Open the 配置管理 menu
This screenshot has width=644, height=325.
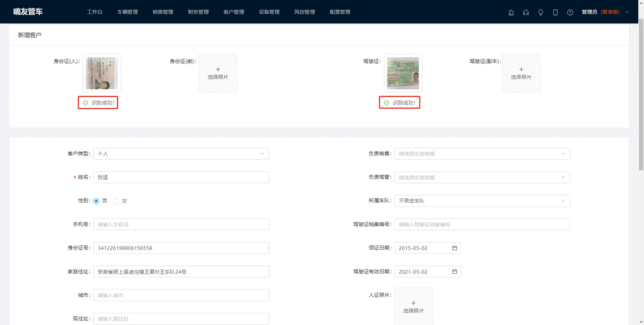click(340, 12)
